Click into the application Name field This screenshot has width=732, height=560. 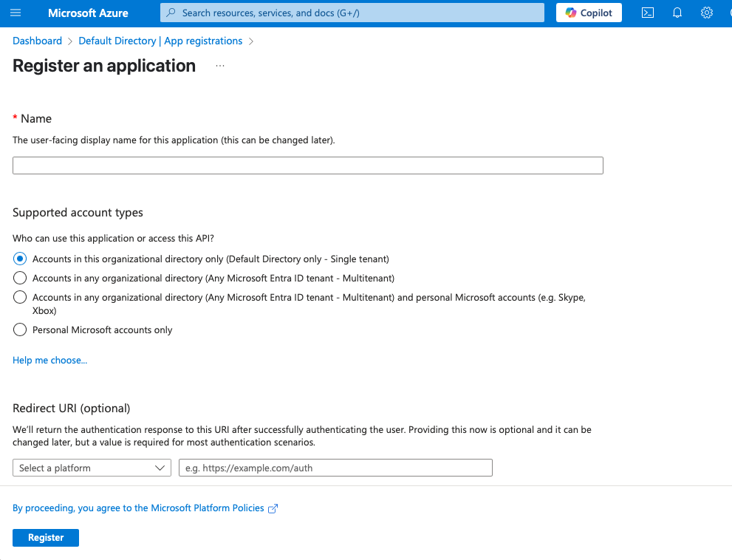(307, 165)
